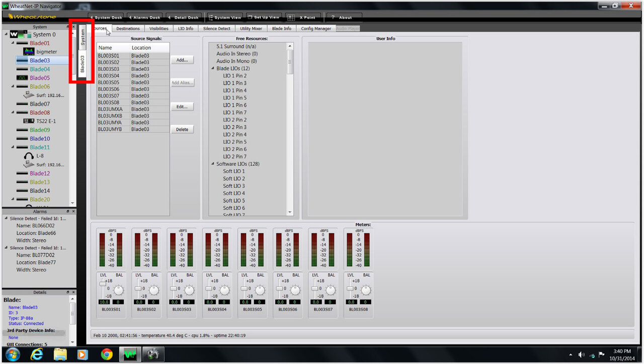Click the surface console icon under Blade06
The height and width of the screenshot is (364, 644).
click(x=28, y=95)
